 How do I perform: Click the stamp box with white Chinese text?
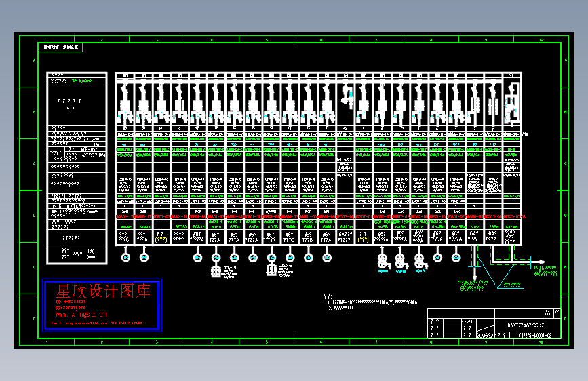(x=60, y=47)
